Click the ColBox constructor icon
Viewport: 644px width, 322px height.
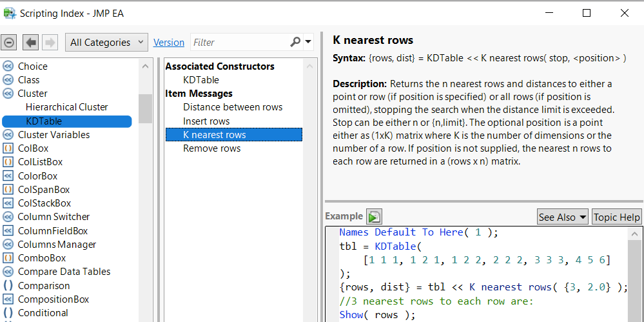[8, 148]
